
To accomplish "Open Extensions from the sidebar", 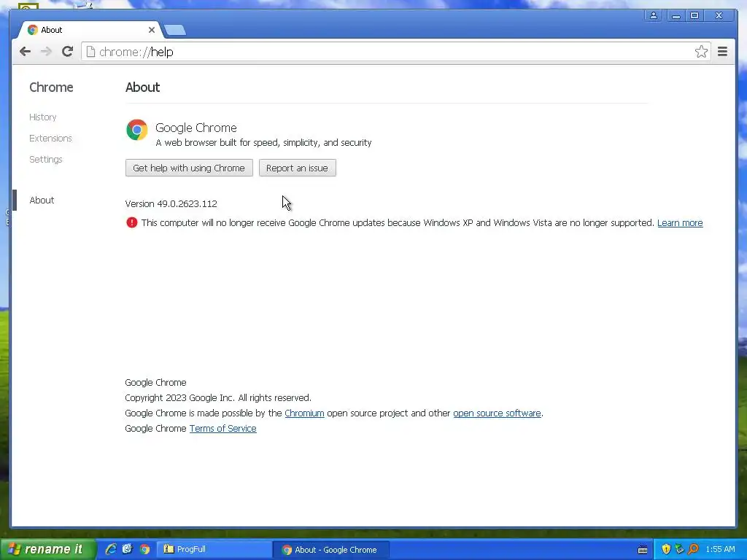I will pyautogui.click(x=50, y=138).
